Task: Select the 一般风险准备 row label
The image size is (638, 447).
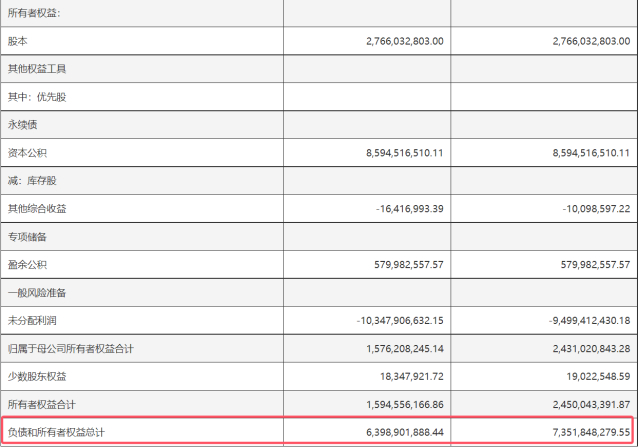Action: point(35,293)
